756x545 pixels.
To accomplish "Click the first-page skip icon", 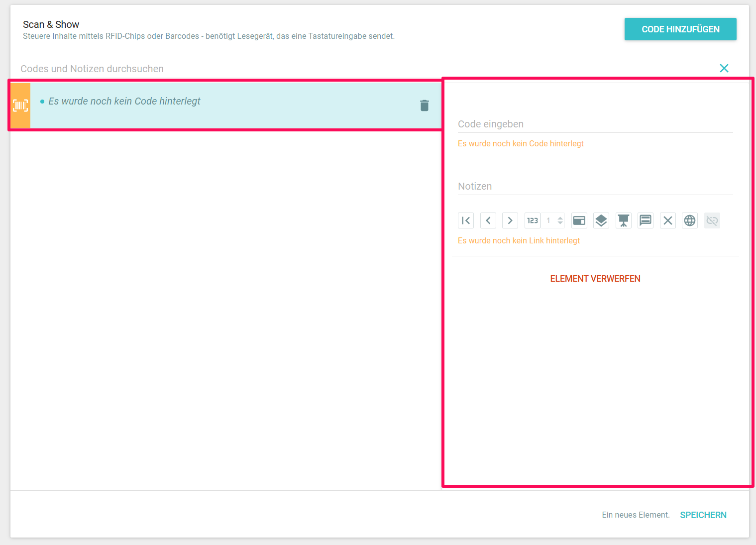I will [x=465, y=220].
